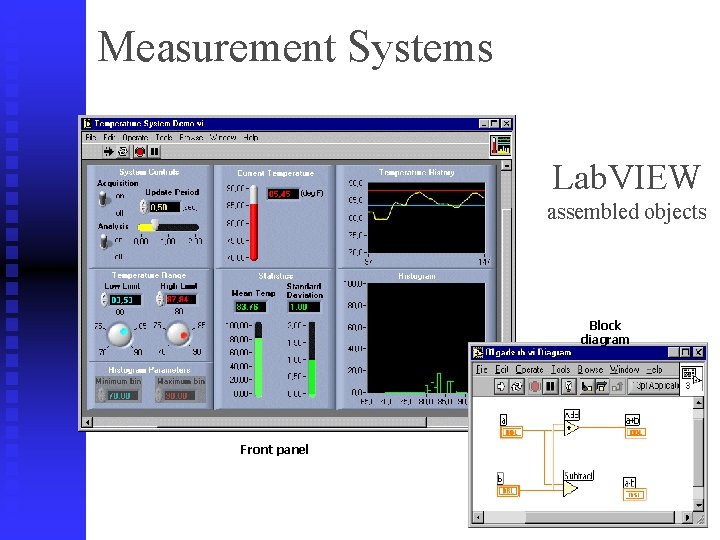Select the Subtract function node in block diagram
Image resolution: width=720 pixels, height=540 pixels.
pyautogui.click(x=570, y=489)
